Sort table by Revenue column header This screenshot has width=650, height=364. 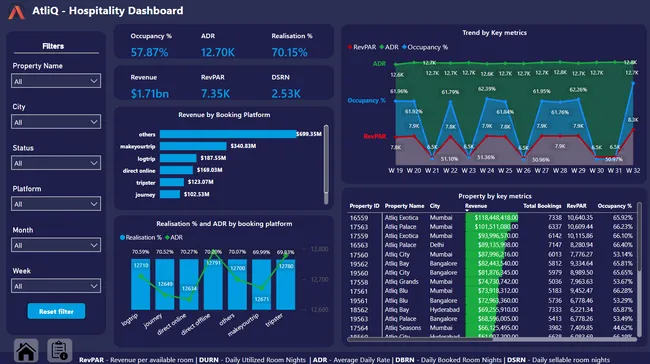(476, 206)
